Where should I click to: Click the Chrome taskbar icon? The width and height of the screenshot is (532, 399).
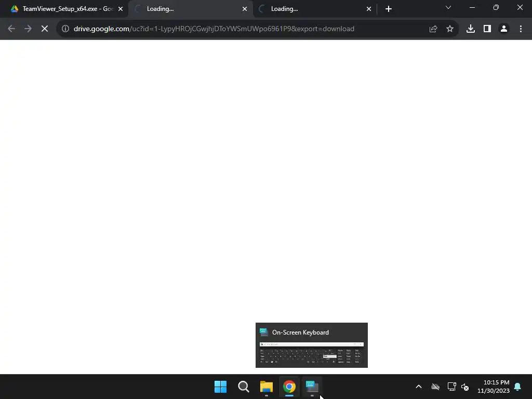(289, 387)
